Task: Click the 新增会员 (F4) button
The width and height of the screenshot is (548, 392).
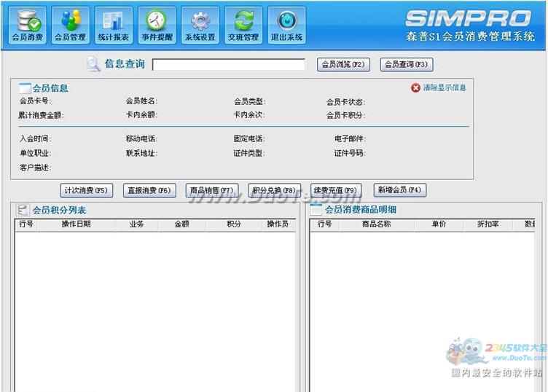Action: [x=400, y=190]
